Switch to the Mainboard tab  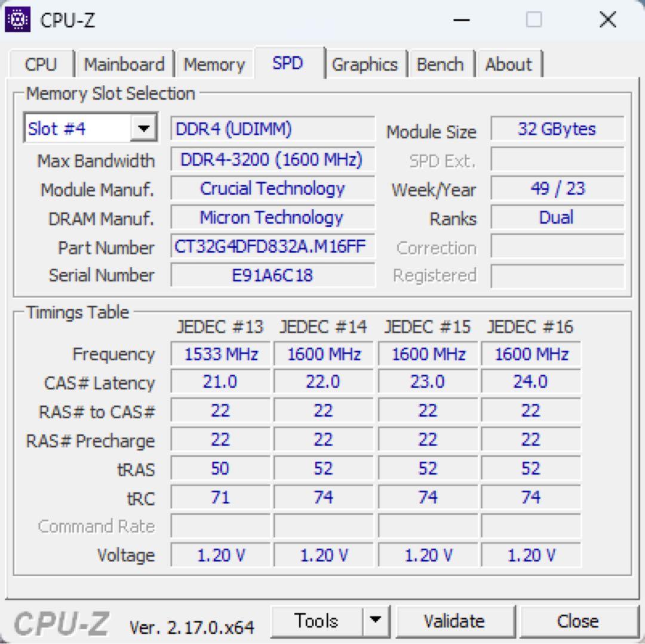pos(124,64)
